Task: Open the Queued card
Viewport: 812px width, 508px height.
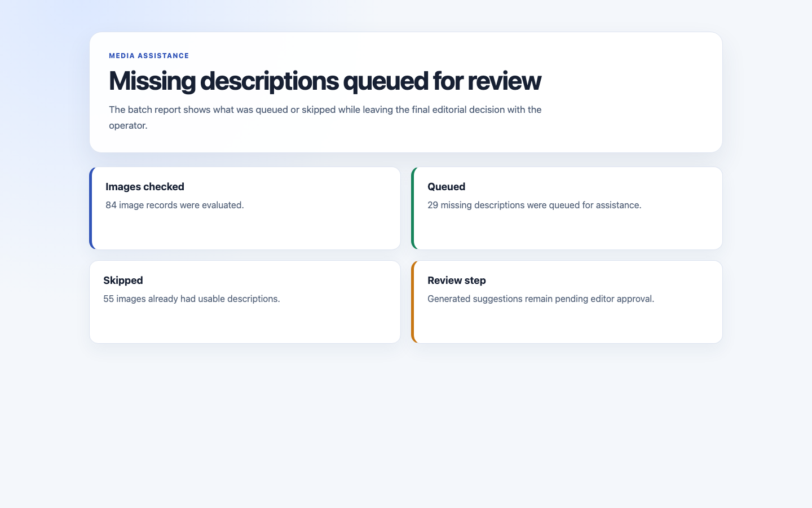Action: (x=567, y=208)
